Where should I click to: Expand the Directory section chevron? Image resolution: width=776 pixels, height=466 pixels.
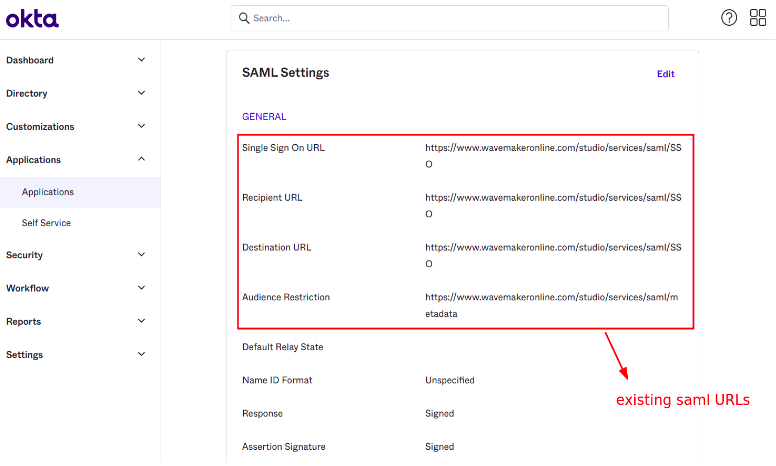(x=141, y=93)
